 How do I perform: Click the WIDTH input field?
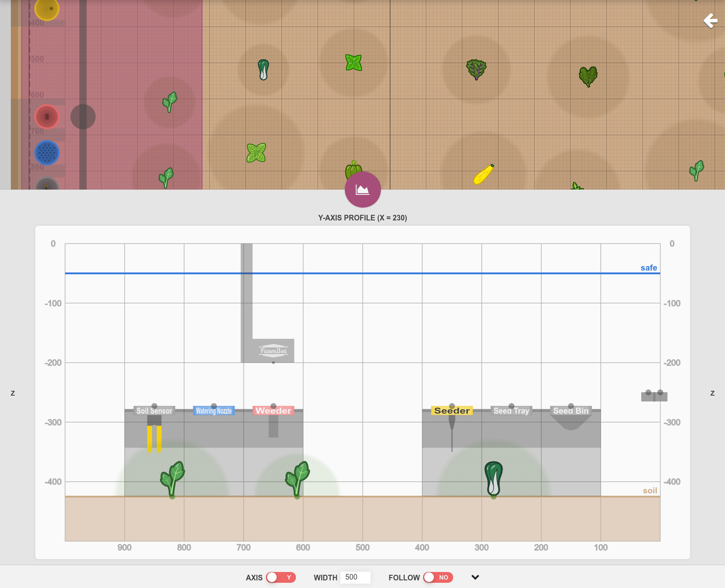pos(355,577)
